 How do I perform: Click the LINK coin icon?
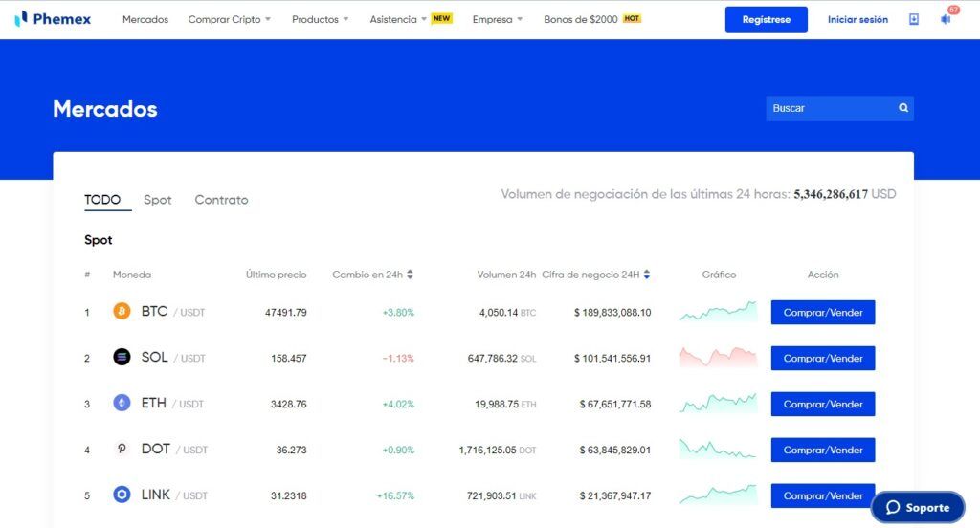click(x=122, y=495)
